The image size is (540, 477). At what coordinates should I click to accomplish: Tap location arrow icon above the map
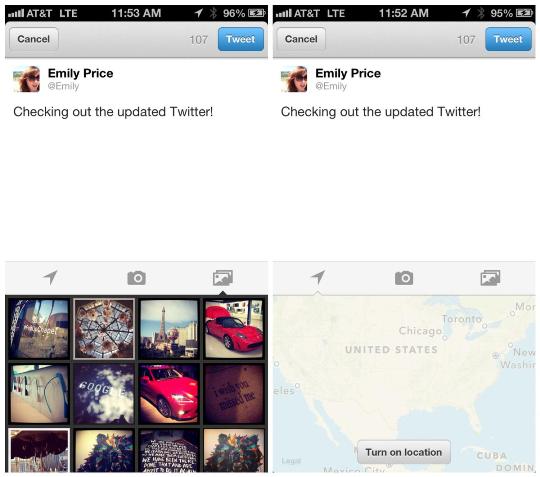(318, 278)
